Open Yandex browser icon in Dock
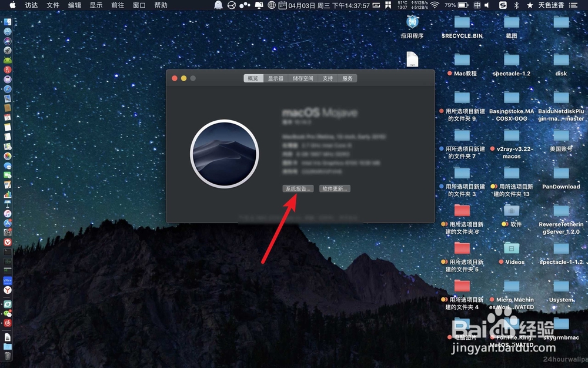The image size is (588, 368). [8, 290]
